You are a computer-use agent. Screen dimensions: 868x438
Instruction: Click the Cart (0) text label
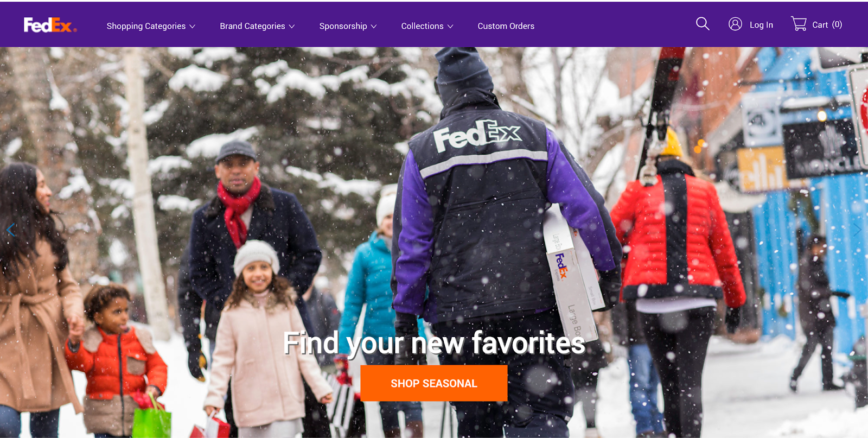click(827, 25)
